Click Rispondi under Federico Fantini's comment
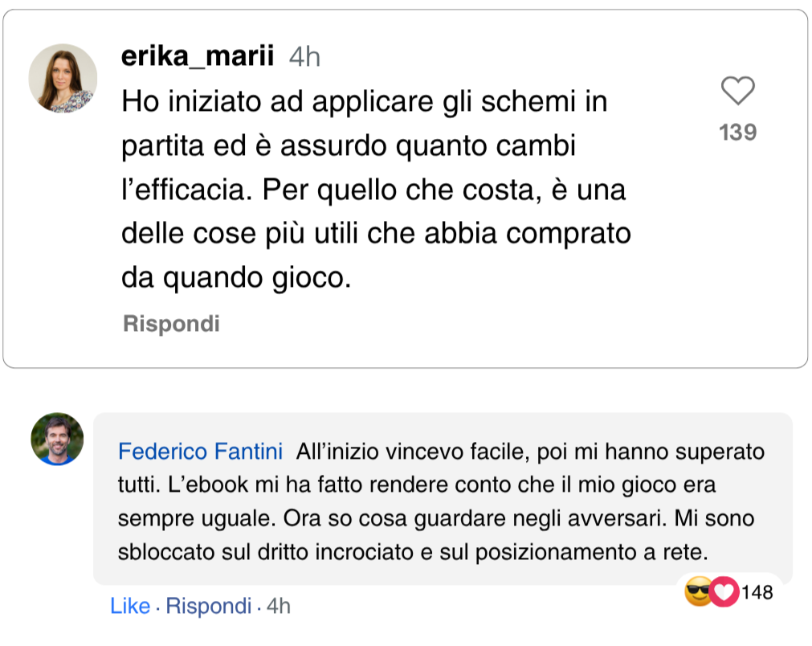The width and height of the screenshot is (812, 646). (x=209, y=606)
